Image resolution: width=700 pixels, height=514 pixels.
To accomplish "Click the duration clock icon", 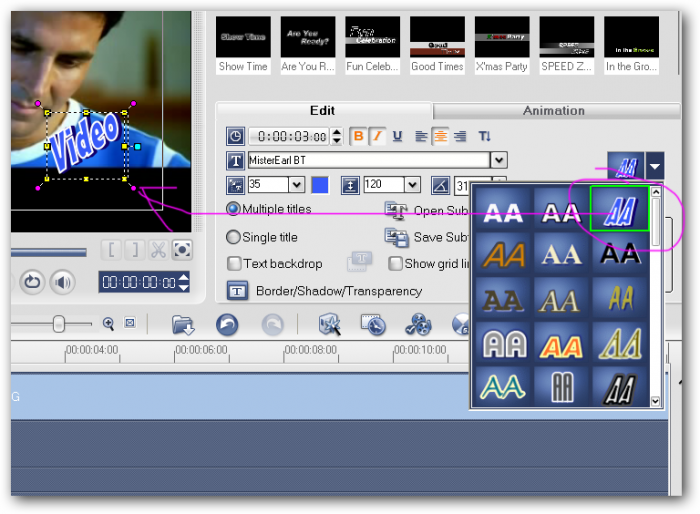I will point(235,136).
